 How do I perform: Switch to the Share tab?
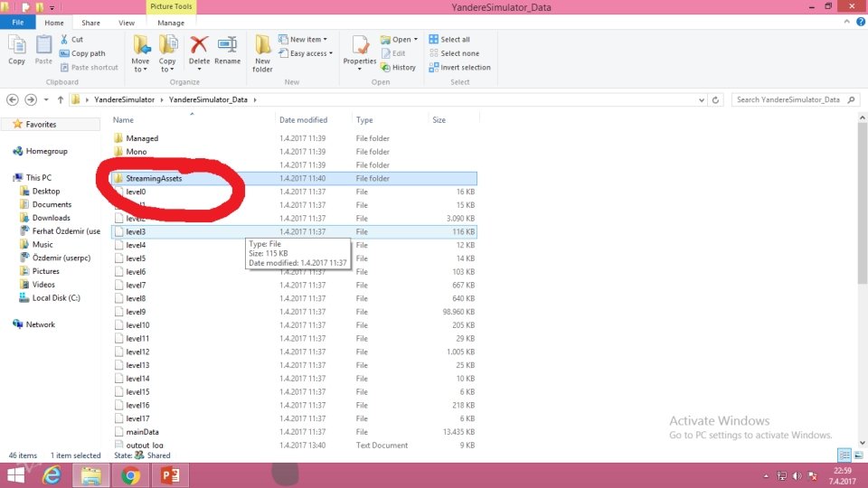pyautogui.click(x=90, y=23)
